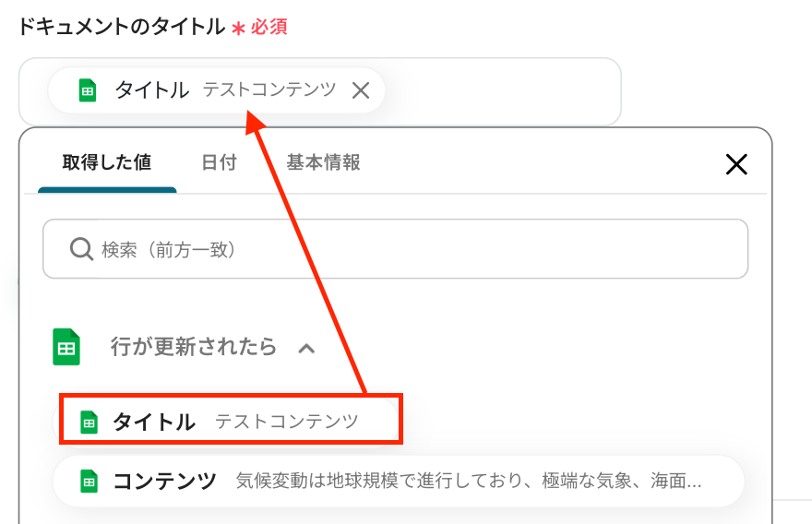Click the Sheets icon in the コンテンツ option
The width and height of the screenshot is (812, 524).
click(90, 482)
